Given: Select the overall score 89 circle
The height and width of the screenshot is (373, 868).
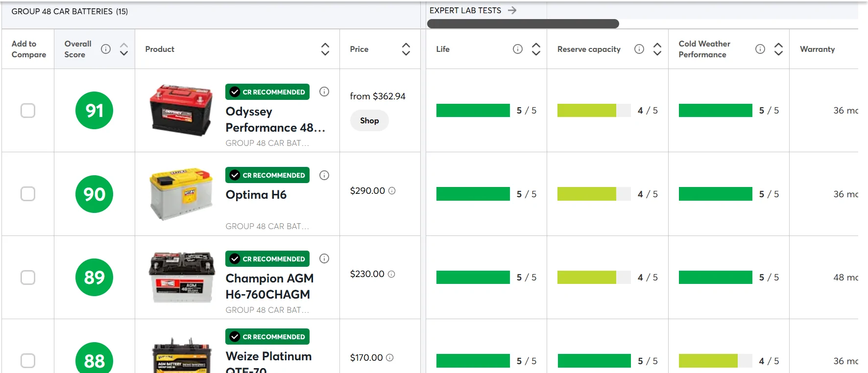Looking at the screenshot, I should pyautogui.click(x=95, y=278).
